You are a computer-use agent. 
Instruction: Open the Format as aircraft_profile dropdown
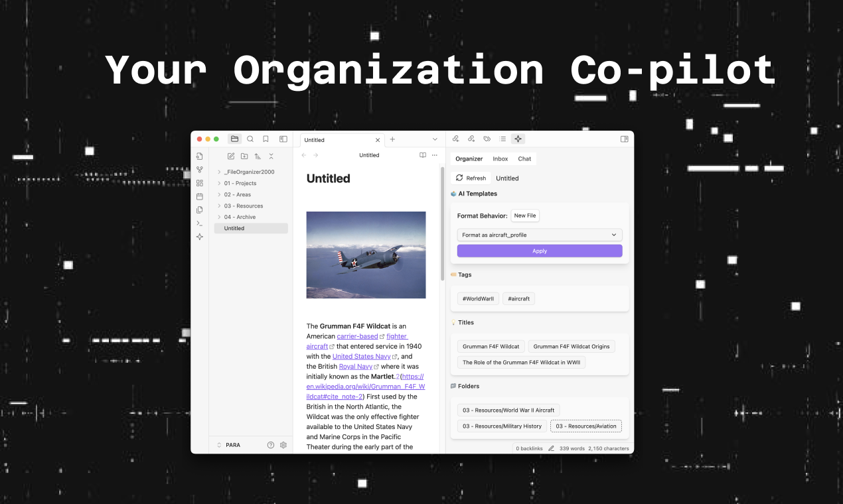pyautogui.click(x=539, y=235)
